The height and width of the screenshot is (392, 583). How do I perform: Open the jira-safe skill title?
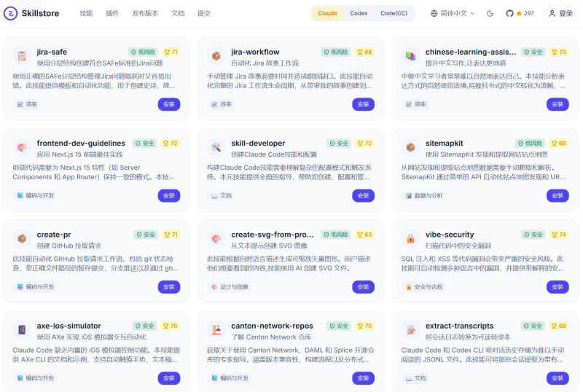(x=52, y=52)
